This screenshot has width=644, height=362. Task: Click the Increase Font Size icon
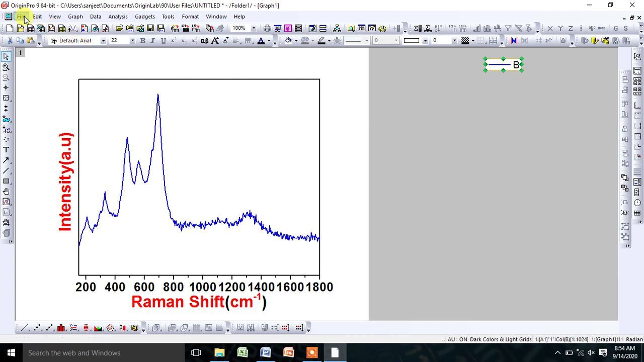(215, 41)
